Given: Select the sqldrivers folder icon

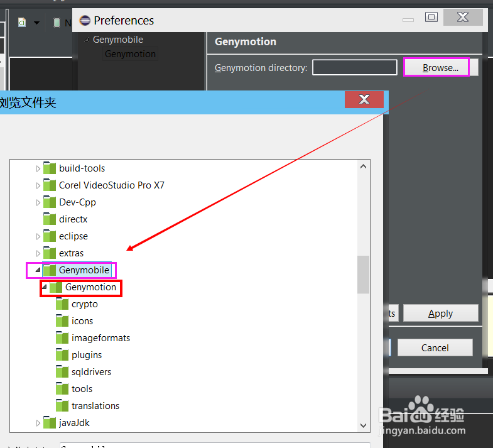Looking at the screenshot, I should [x=62, y=371].
